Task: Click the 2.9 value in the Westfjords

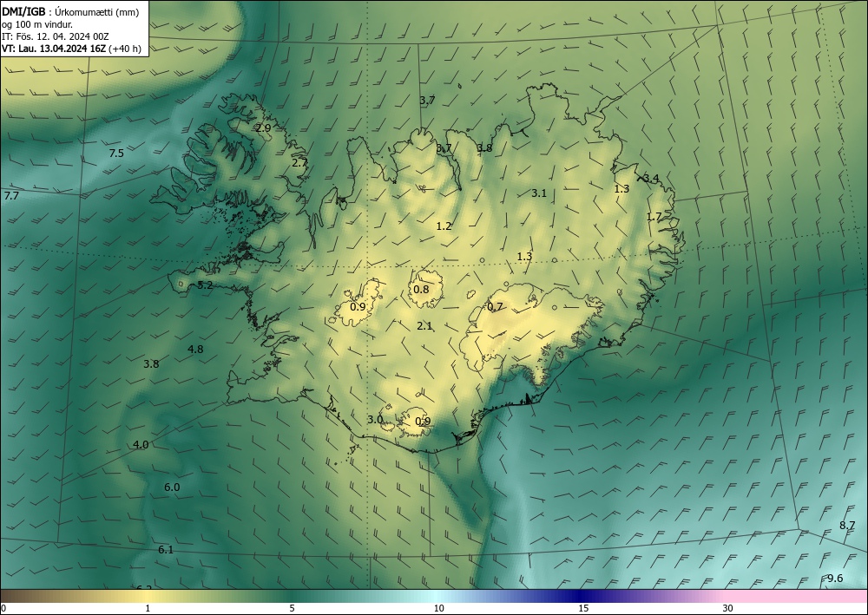Action: [264, 128]
